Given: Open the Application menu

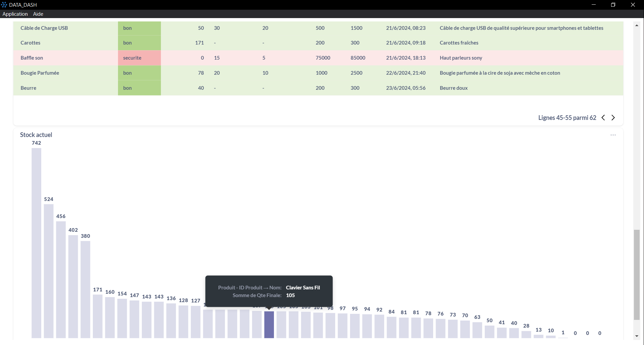Looking at the screenshot, I should 15,14.
